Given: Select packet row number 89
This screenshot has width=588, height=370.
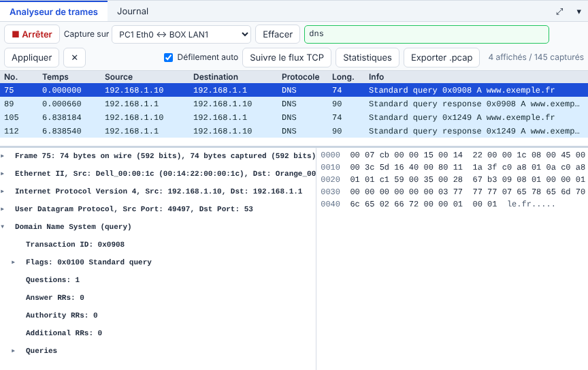Looking at the screenshot, I should coord(294,104).
